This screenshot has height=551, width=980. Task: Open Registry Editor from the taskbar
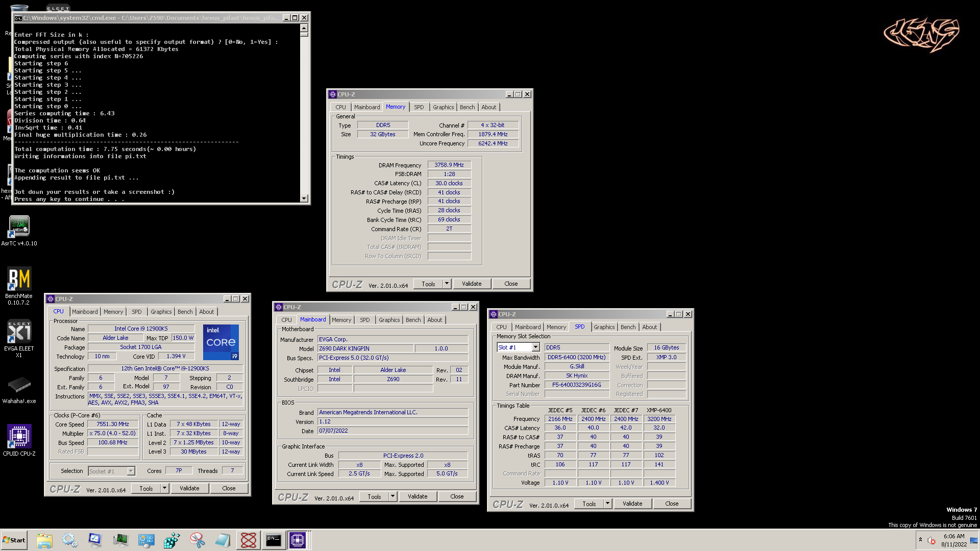tap(171, 540)
